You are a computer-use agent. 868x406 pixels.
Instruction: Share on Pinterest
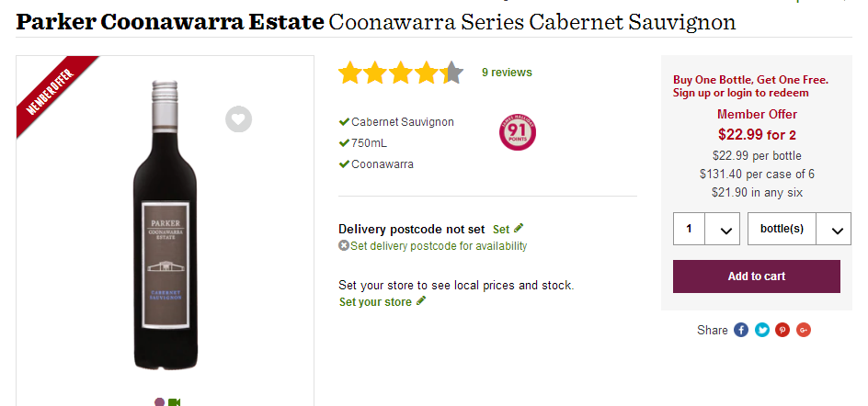tap(782, 330)
